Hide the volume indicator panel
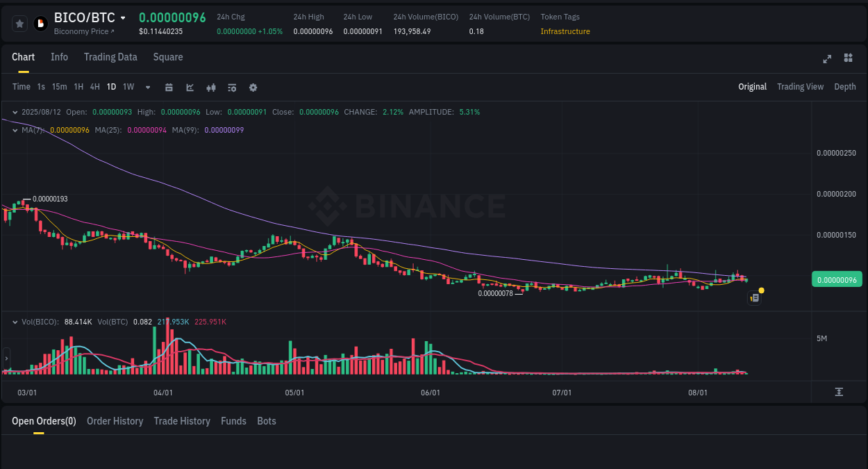This screenshot has height=469, width=868. tap(14, 322)
